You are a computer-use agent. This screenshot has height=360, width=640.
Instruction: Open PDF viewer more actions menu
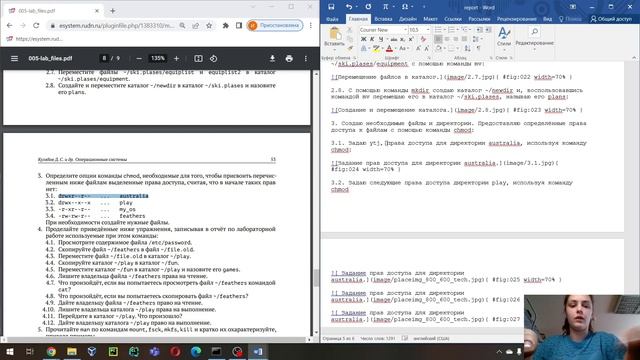pos(306,58)
